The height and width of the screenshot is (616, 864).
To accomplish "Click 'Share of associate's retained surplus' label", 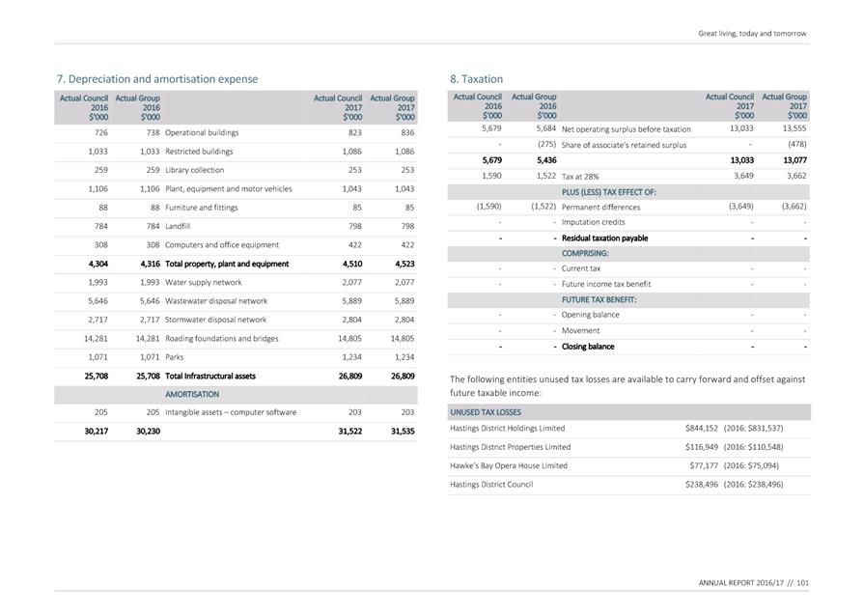I will [x=624, y=146].
